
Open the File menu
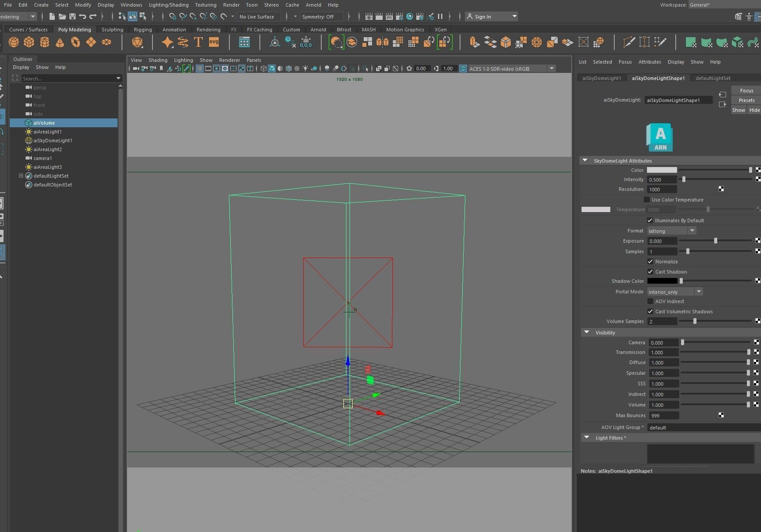[8, 5]
